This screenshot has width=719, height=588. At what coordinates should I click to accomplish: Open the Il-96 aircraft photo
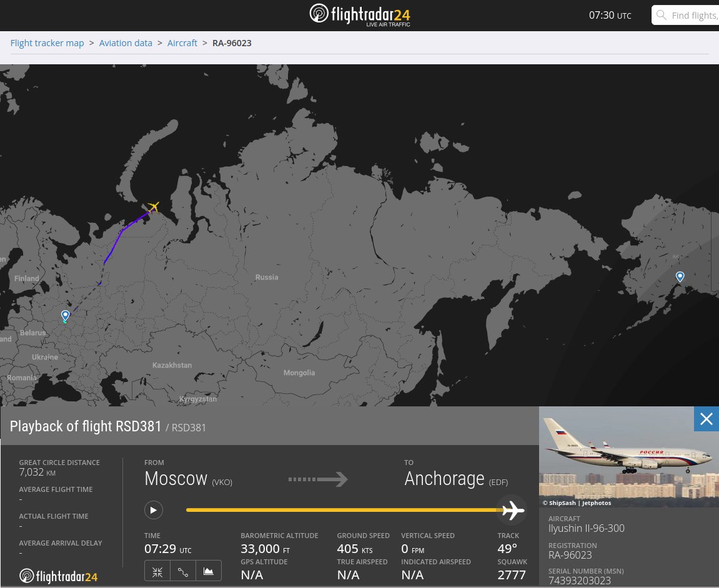click(x=628, y=457)
